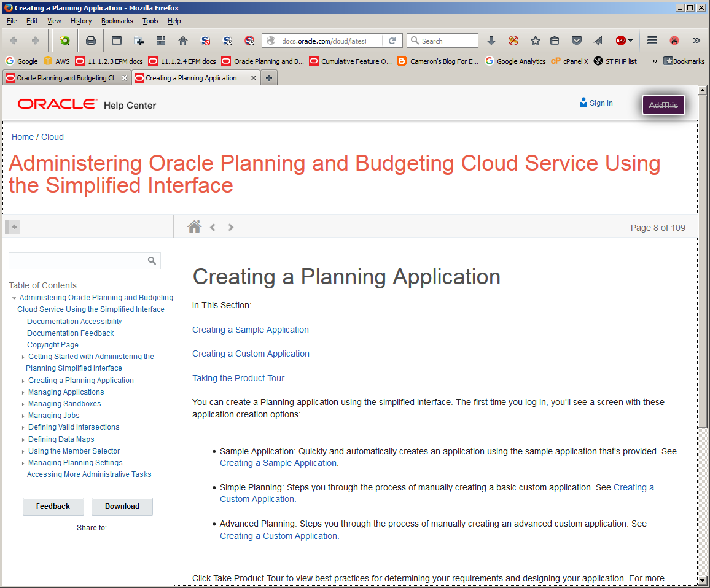
Task: Click the table of contents search magnifier
Action: [x=152, y=261]
